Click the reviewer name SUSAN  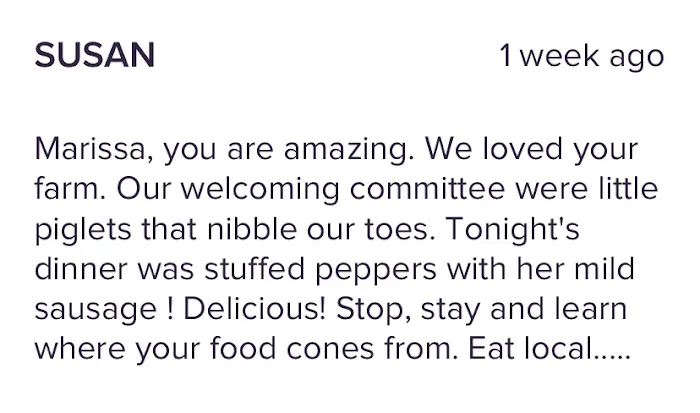pos(95,56)
